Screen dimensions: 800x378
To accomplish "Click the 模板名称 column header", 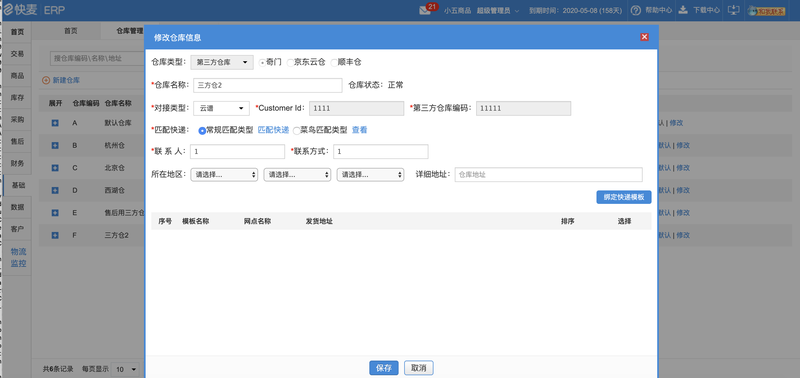I will [x=195, y=221].
